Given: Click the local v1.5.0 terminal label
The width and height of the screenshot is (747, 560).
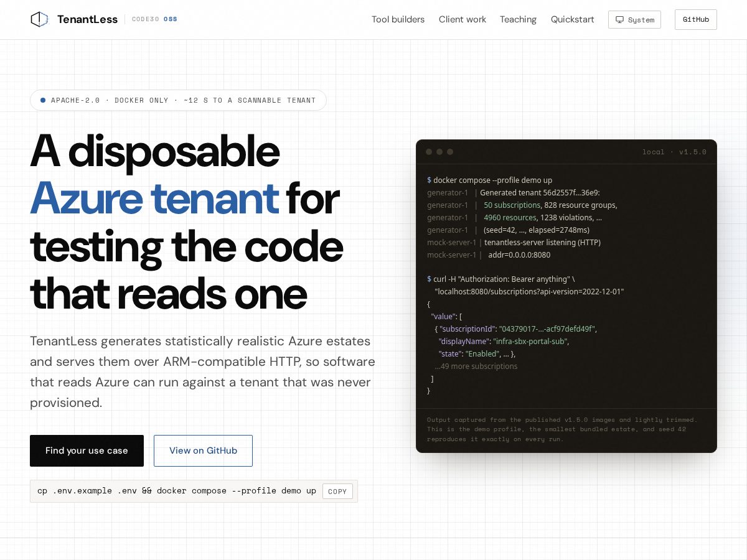Looking at the screenshot, I should click(674, 152).
